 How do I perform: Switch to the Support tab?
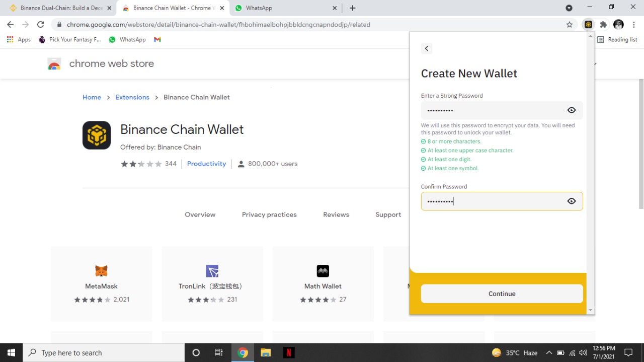pyautogui.click(x=388, y=214)
